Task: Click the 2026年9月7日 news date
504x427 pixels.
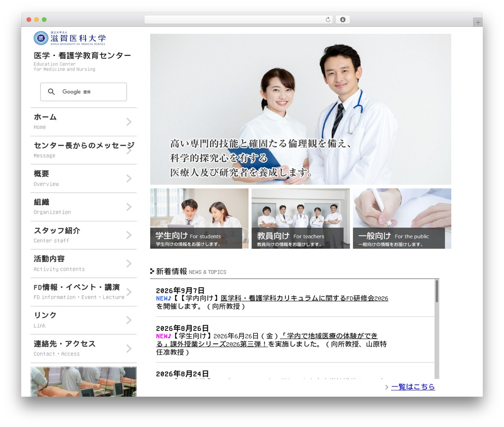Action: click(180, 291)
